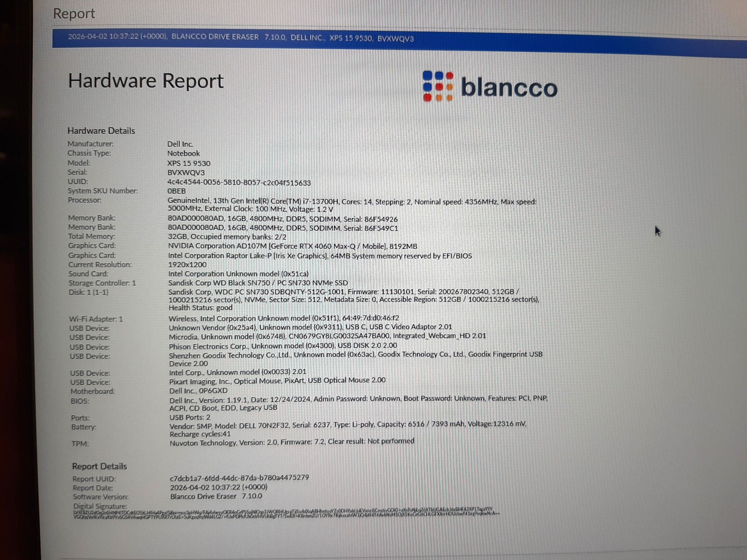Click the "Report Details" section heading
747x560 pixels.
tap(99, 466)
